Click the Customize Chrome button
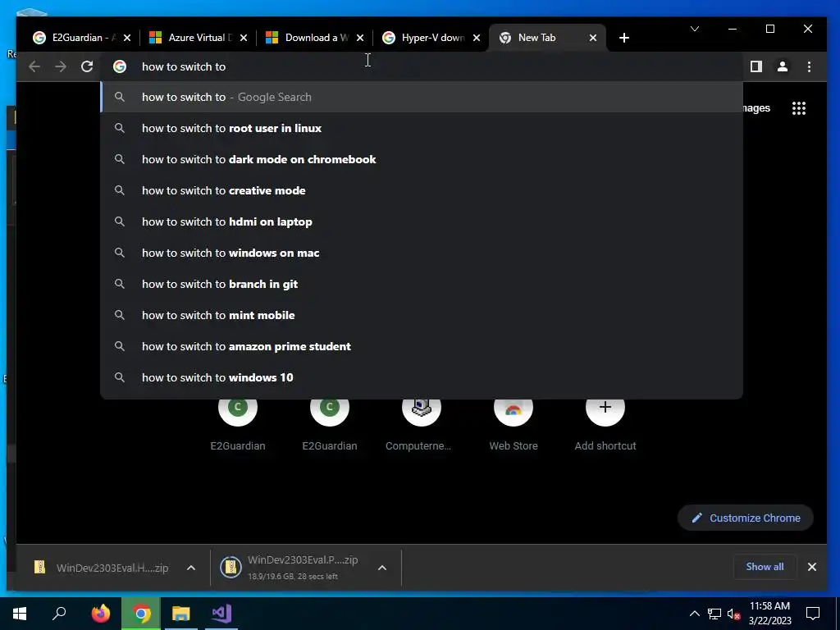 tap(746, 518)
